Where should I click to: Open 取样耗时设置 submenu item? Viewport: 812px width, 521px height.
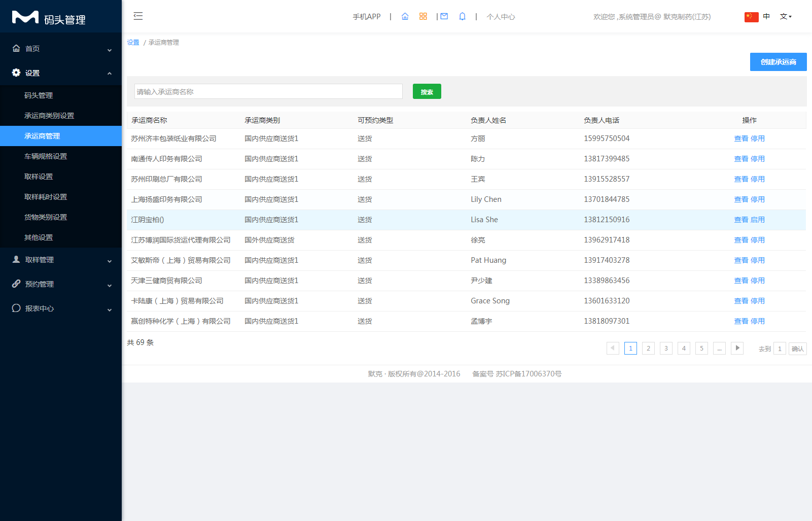61,197
